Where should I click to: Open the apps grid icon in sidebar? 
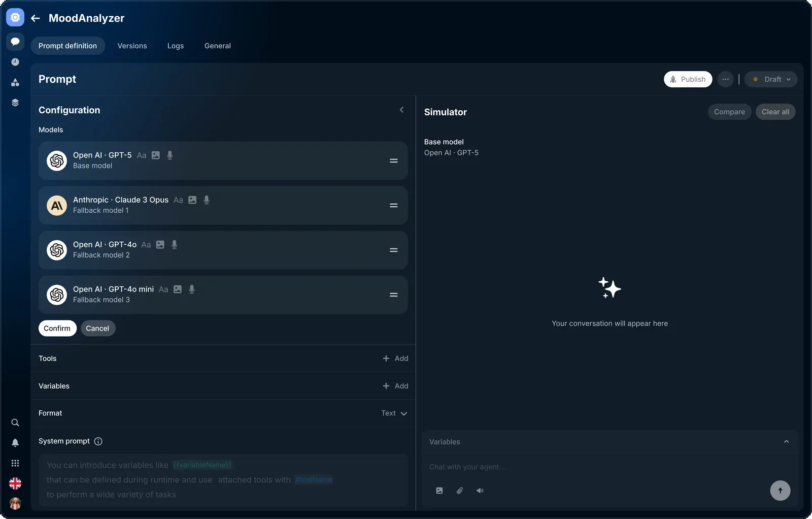coord(15,463)
